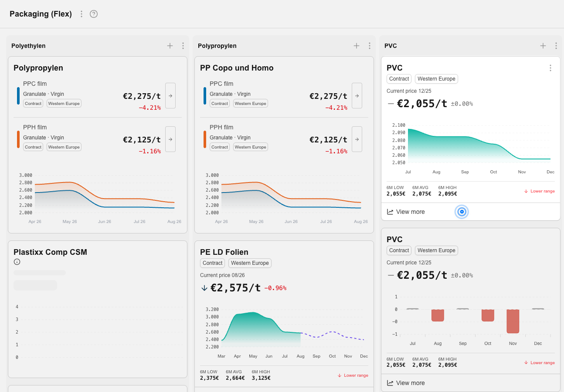This screenshot has height=392, width=564.
Task: Open PPC film arrow in Polypropylen card
Action: coord(170,95)
